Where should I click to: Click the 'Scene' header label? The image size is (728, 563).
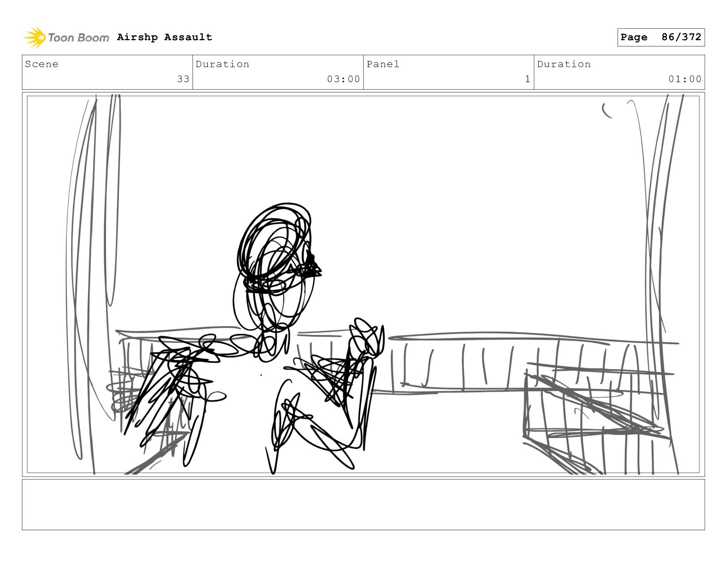[x=41, y=64]
